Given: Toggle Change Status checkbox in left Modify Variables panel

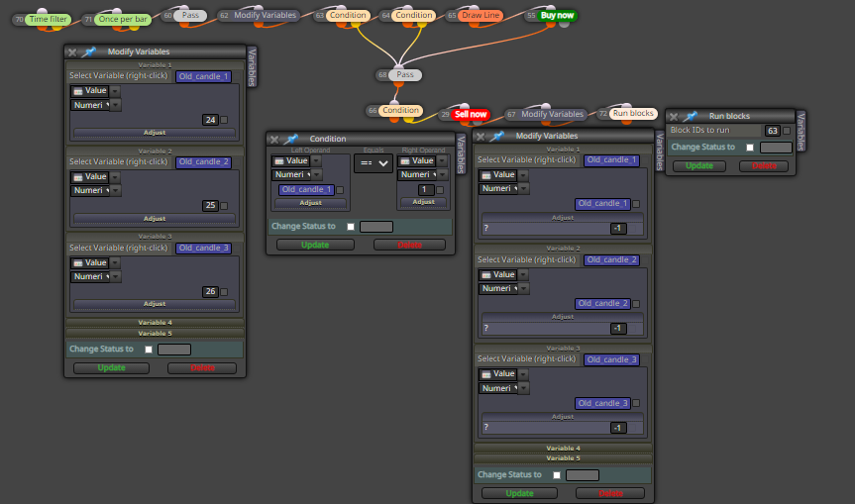Looking at the screenshot, I should tap(149, 350).
